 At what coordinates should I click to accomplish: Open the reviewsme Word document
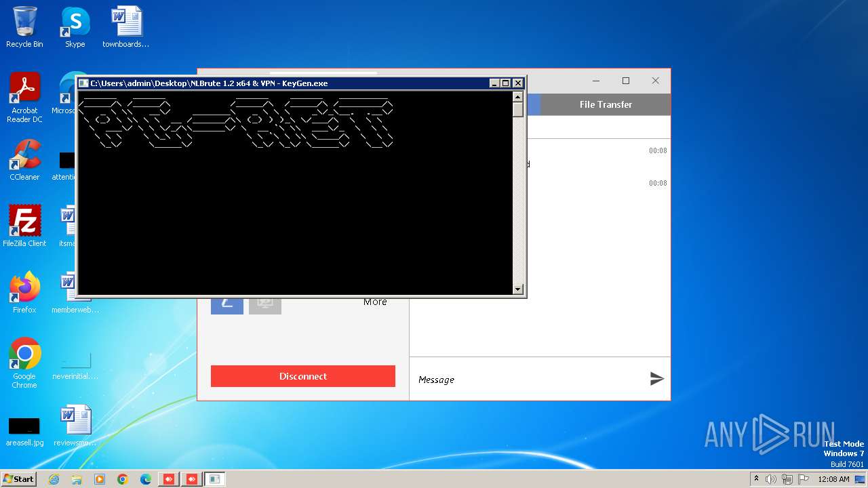tap(75, 426)
